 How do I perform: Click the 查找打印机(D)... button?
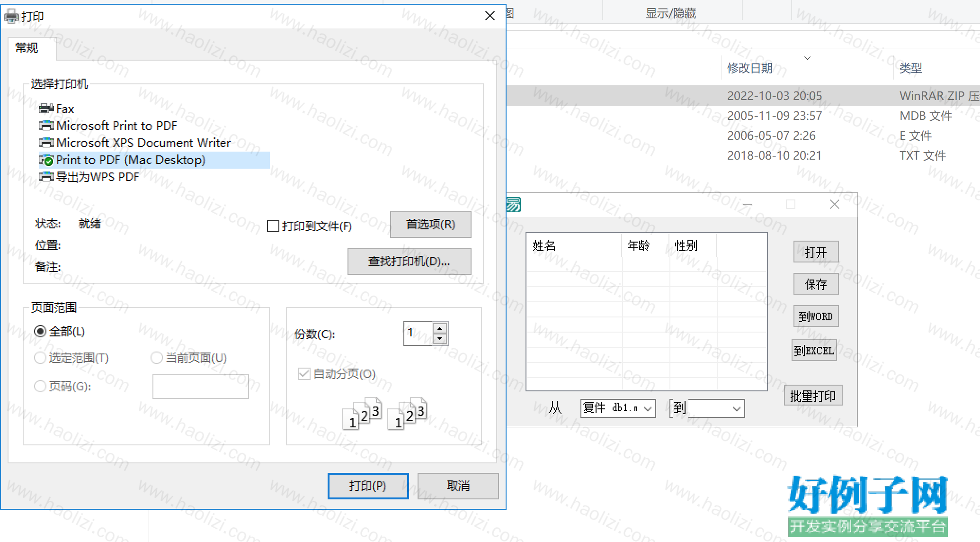coord(409,261)
